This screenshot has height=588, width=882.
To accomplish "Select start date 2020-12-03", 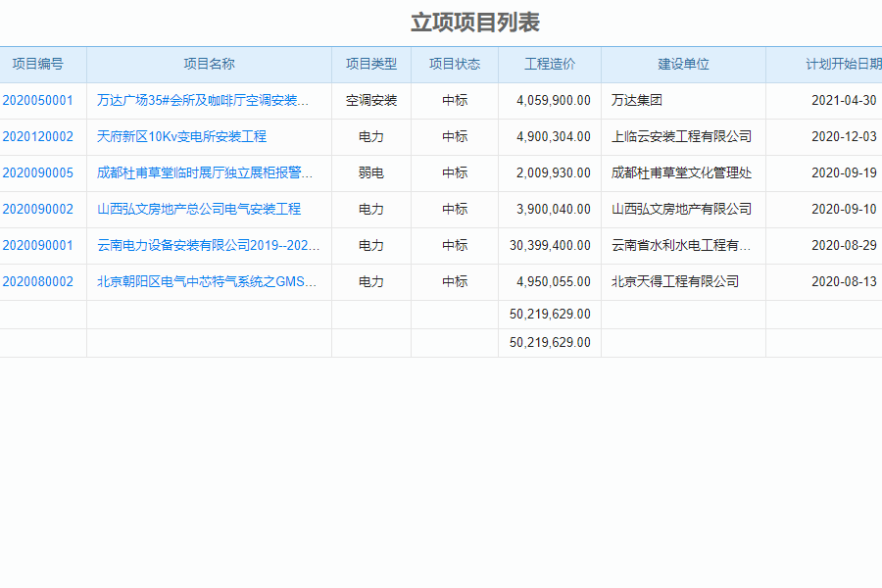I will (x=844, y=137).
